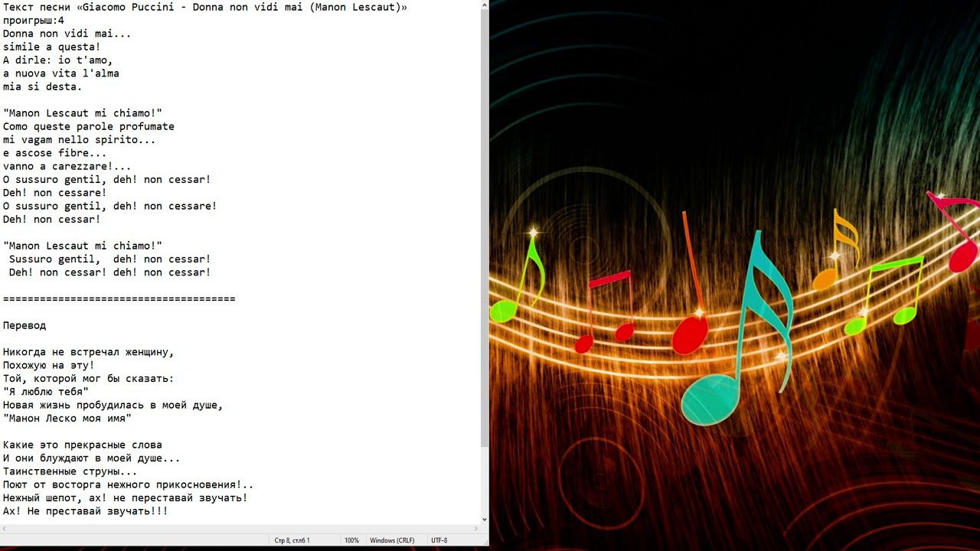Click the 100% zoom level in status bar
980x551 pixels.
click(351, 540)
